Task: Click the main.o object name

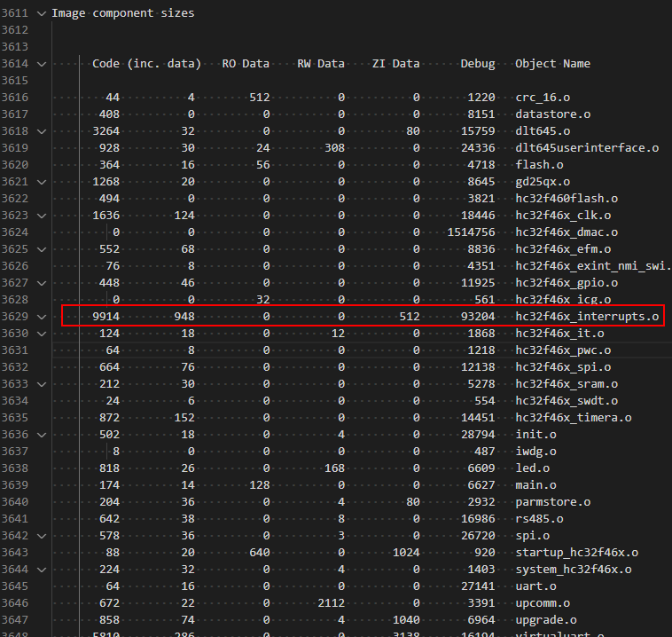Action: click(535, 485)
